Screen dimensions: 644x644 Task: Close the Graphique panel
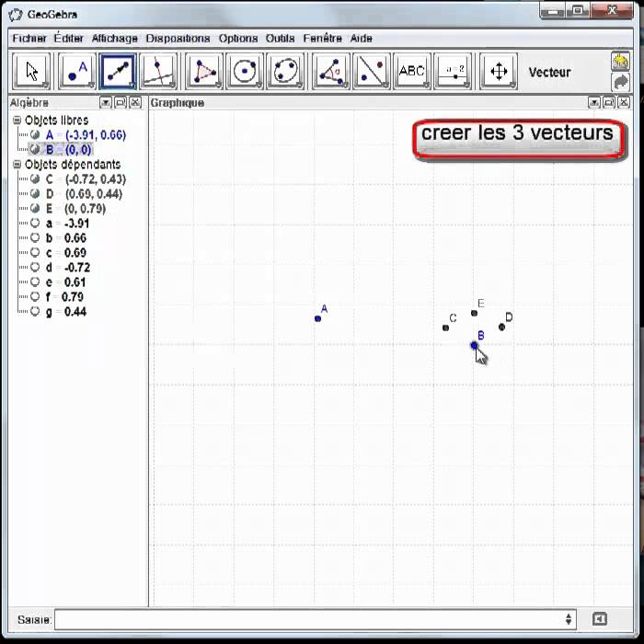pyautogui.click(x=624, y=102)
